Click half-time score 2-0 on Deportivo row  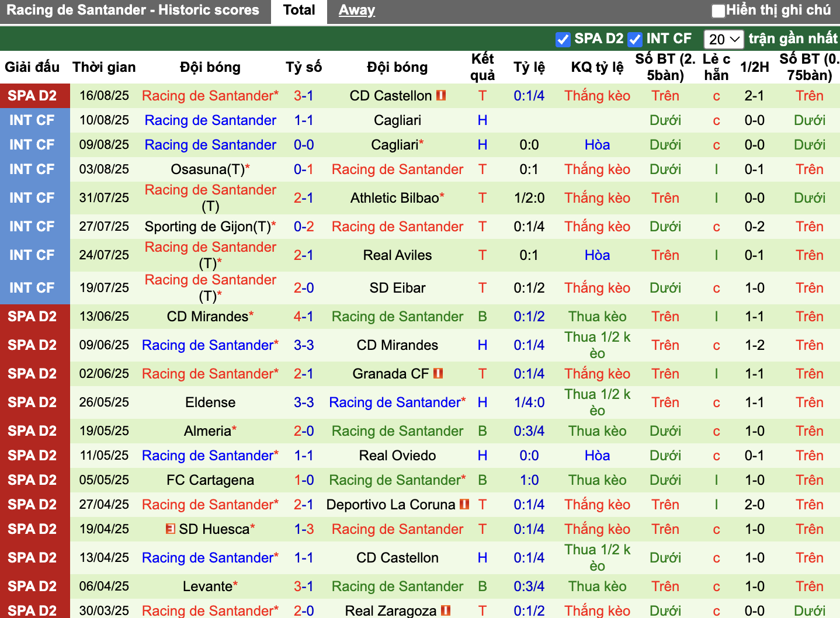point(754,505)
